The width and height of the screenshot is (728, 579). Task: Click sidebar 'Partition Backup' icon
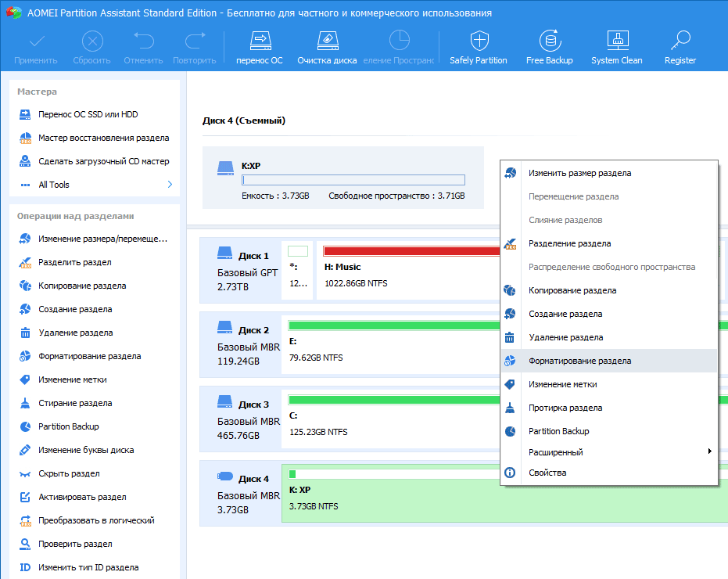coord(25,426)
